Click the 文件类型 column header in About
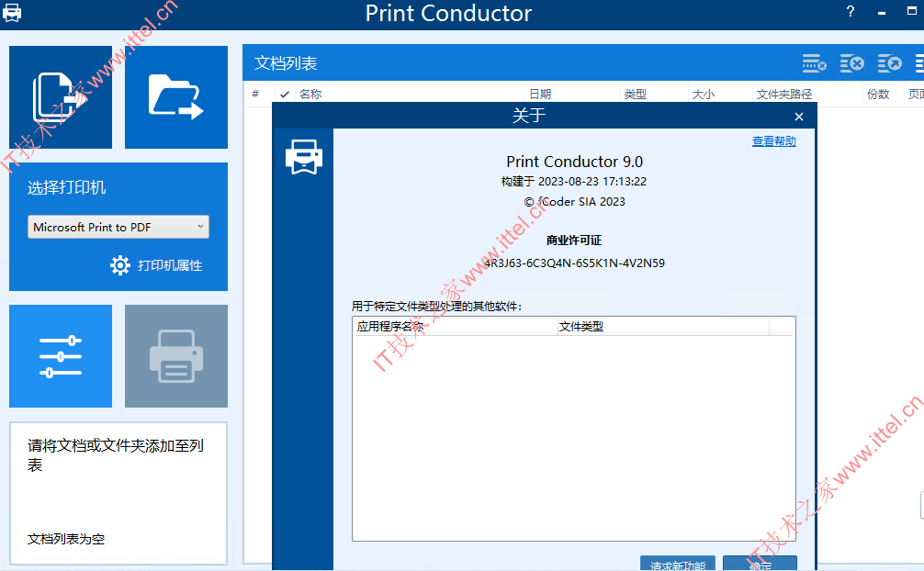This screenshot has height=571, width=924. pos(663,327)
